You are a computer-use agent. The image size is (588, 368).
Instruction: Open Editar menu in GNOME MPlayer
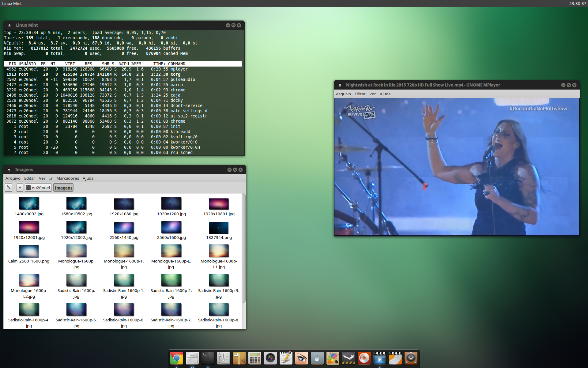(x=360, y=94)
